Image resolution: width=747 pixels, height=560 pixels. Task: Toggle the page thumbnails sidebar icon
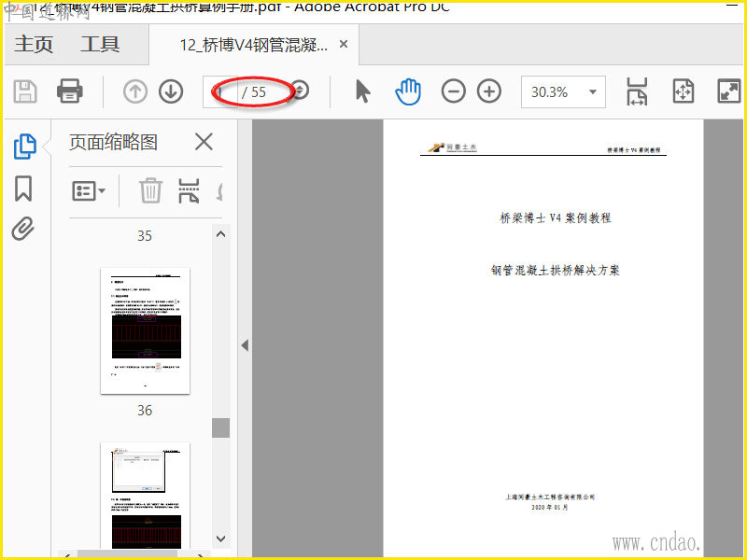25,147
